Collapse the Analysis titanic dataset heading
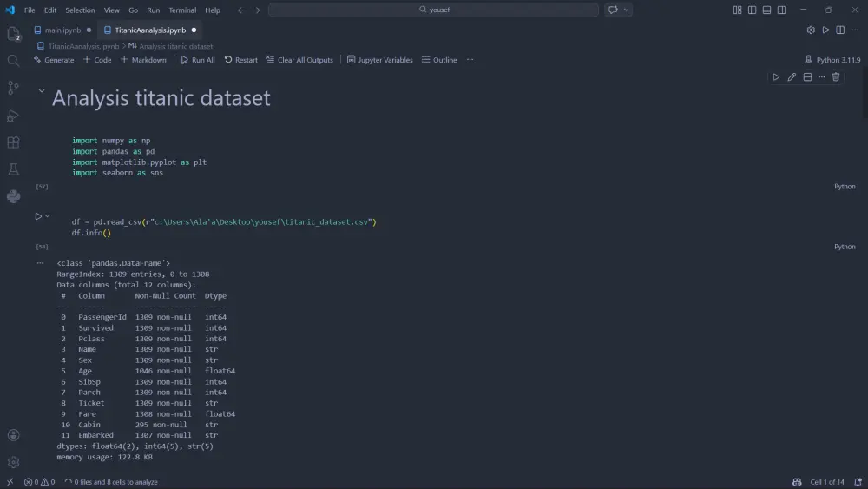 [x=42, y=91]
